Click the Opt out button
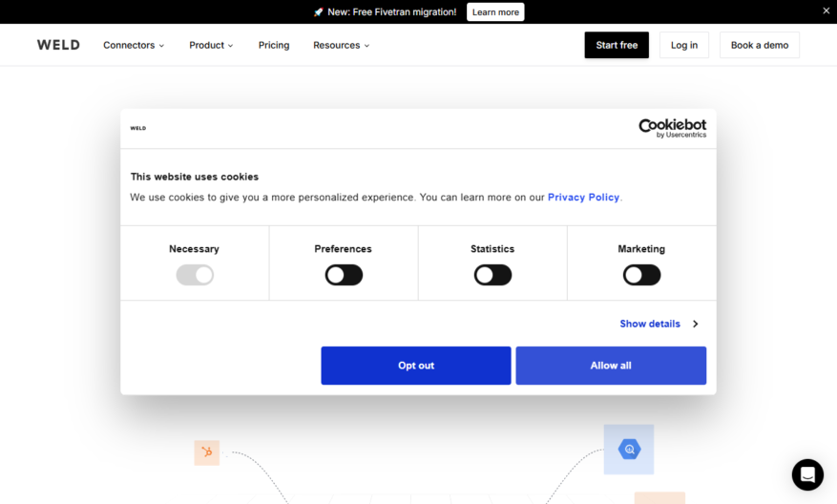Image resolution: width=837 pixels, height=504 pixels. pos(416,366)
